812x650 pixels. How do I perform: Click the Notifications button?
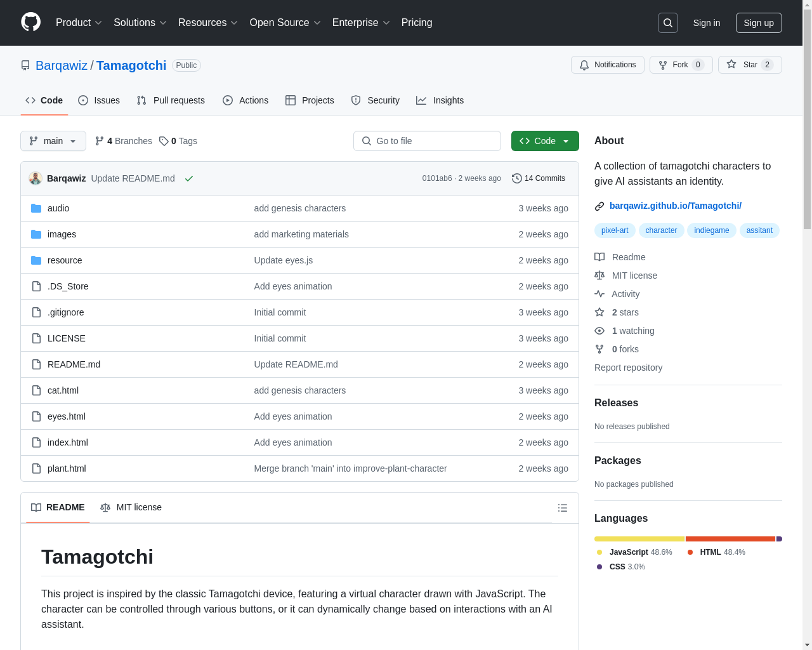(x=608, y=65)
